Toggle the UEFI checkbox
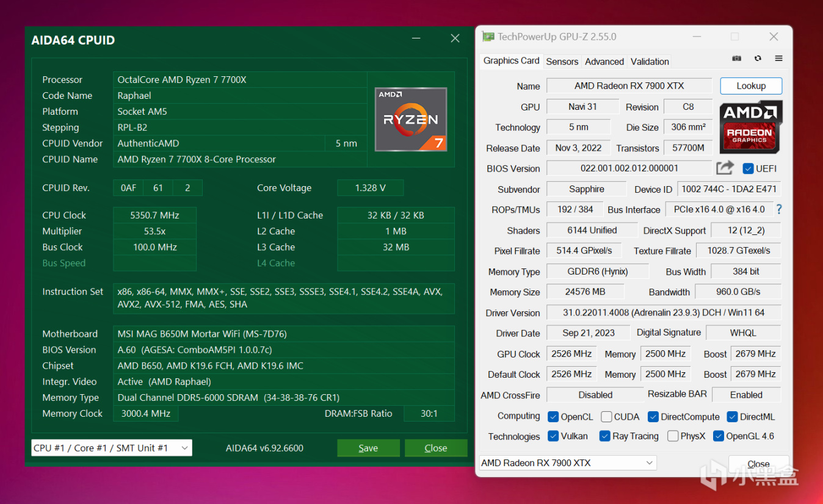 click(x=748, y=168)
